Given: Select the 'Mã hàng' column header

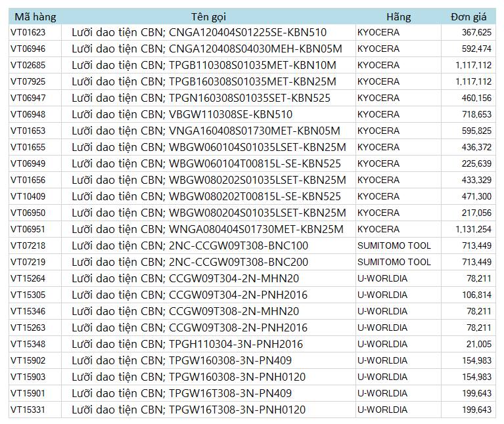Looking at the screenshot, I should (35, 16).
